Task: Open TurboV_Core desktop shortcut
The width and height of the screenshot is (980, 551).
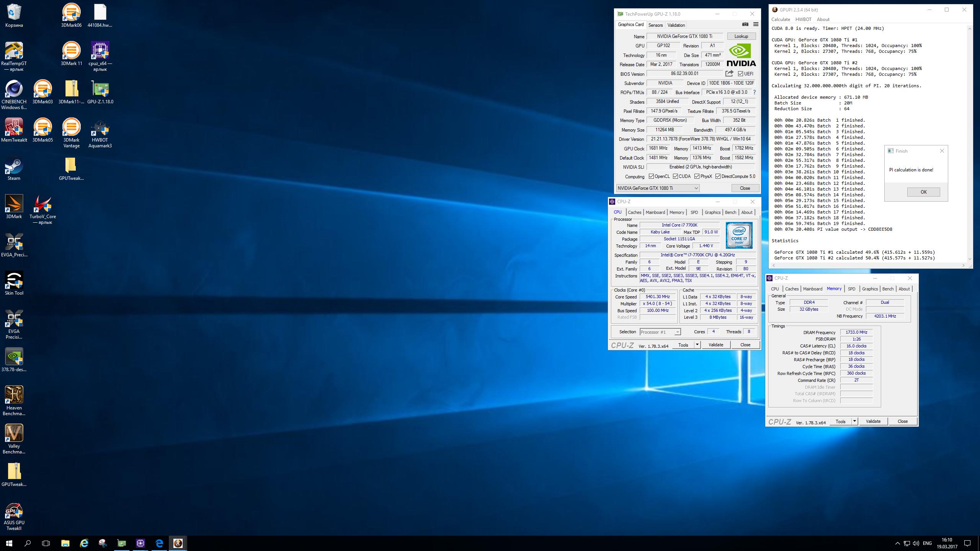Action: 42,210
